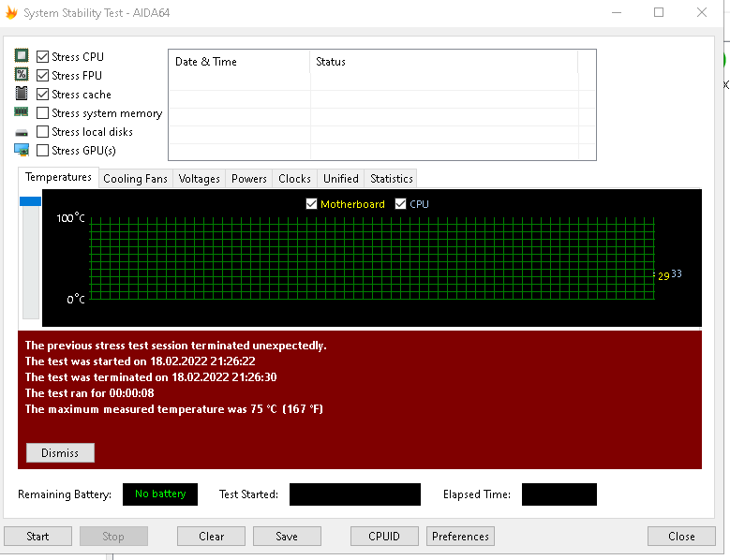Click 'The test was terminated on' line

coord(151,377)
